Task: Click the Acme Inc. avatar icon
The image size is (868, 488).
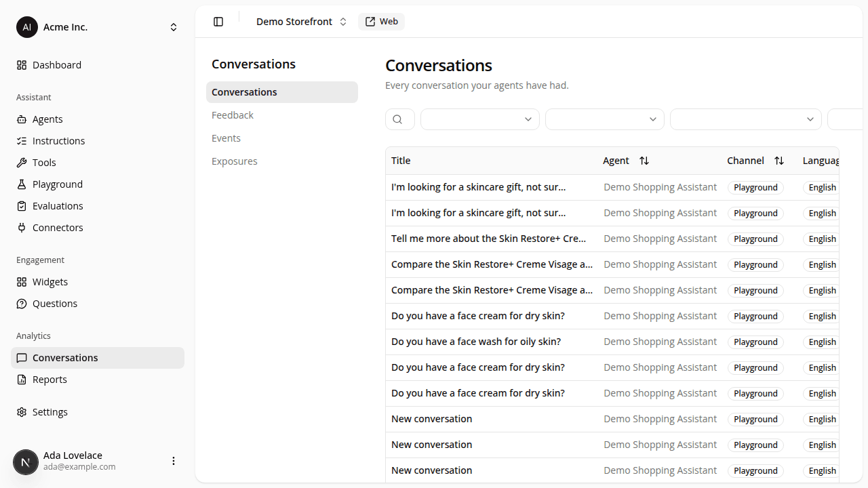Action: pos(27,27)
